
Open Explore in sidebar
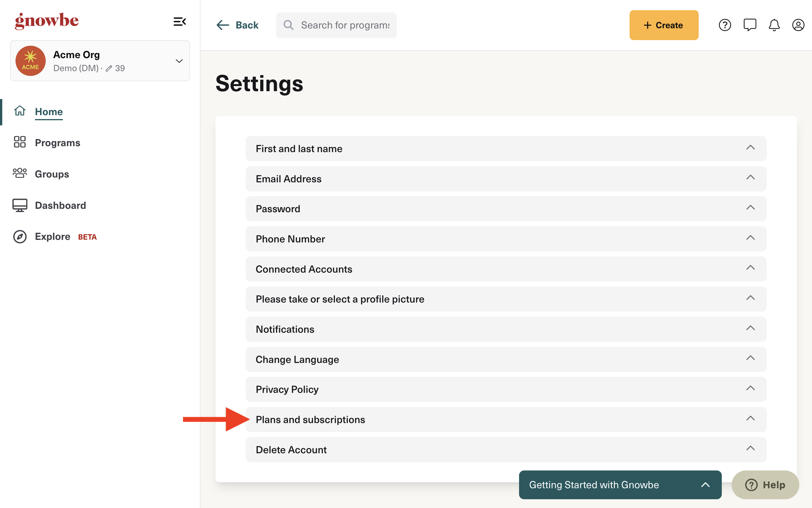tap(53, 237)
